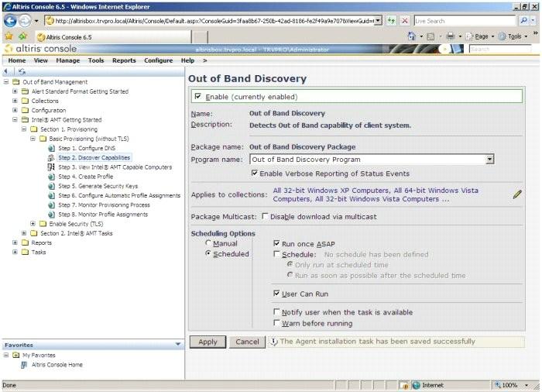Expand Section 2. Intel AMT Tasks

click(x=24, y=233)
